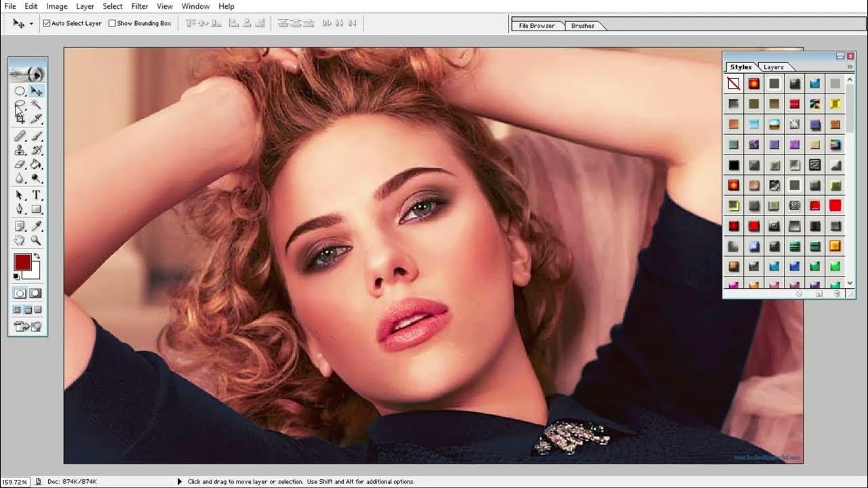Choose the Path Selection arrow tool

pyautogui.click(x=20, y=195)
